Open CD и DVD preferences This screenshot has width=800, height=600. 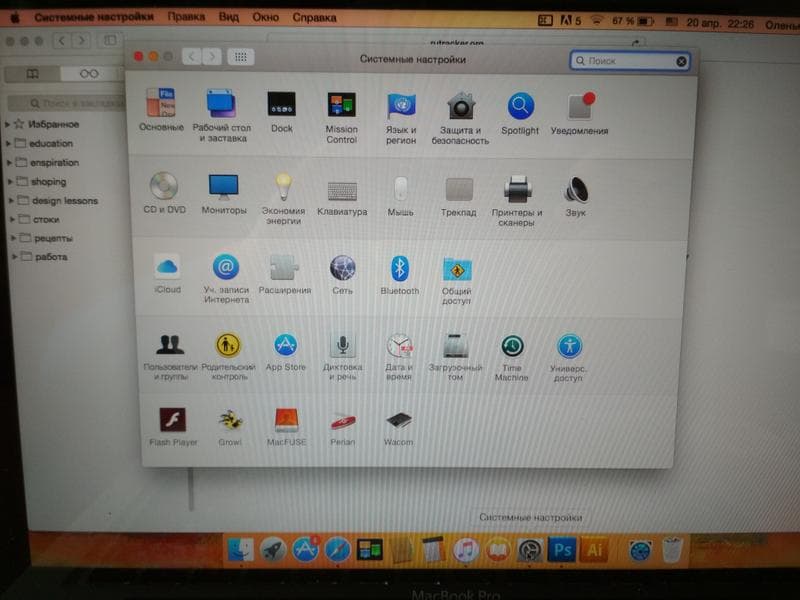[x=164, y=192]
